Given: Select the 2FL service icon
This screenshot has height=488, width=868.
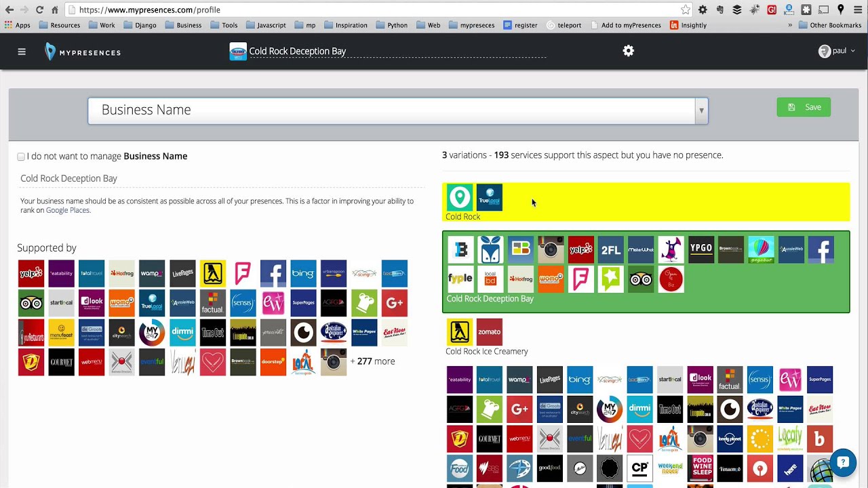Looking at the screenshot, I should (x=611, y=249).
